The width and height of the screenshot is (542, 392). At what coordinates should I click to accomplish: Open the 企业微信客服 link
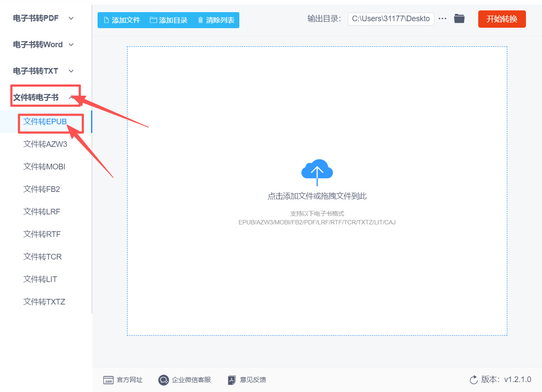[x=191, y=380]
